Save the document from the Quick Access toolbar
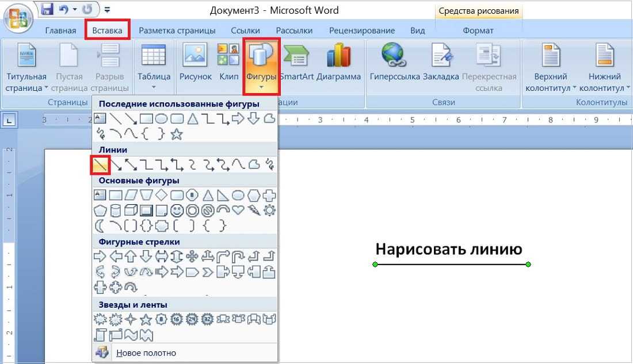The width and height of the screenshot is (633, 364). click(47, 9)
